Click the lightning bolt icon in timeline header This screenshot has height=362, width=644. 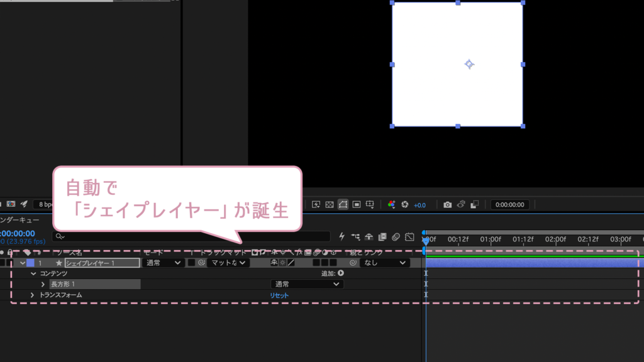[x=341, y=236]
